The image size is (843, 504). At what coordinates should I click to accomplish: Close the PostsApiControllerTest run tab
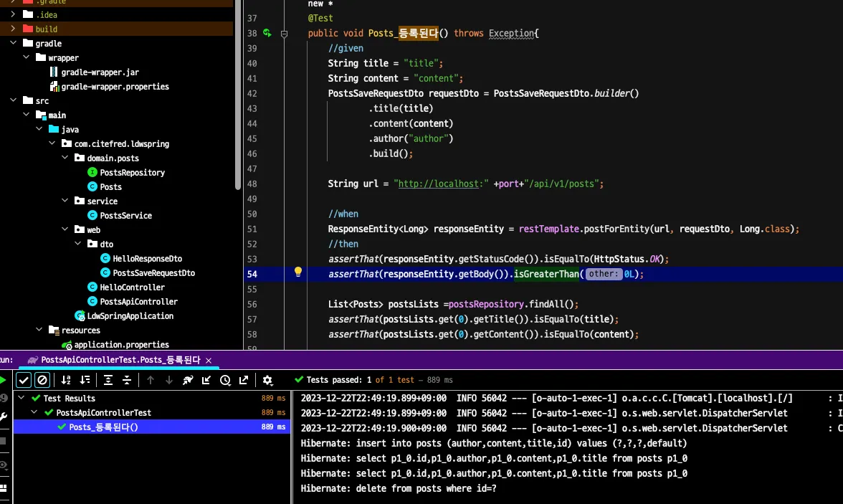209,361
